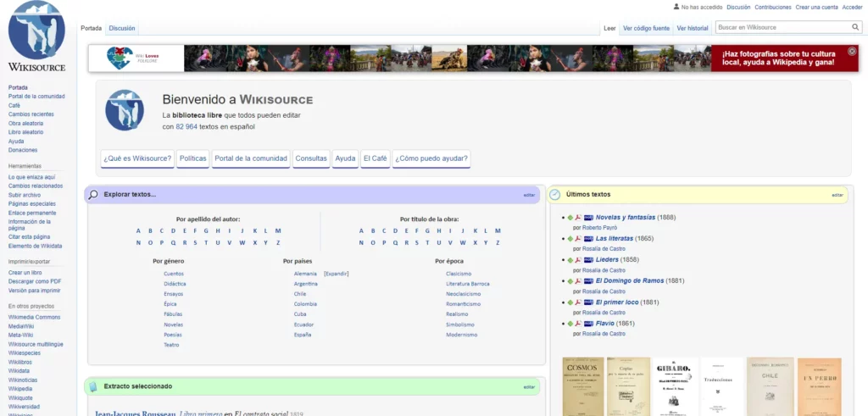Expand the country list via '[Expandir]'
Viewport: 868px width, 416px height.
pyautogui.click(x=336, y=274)
